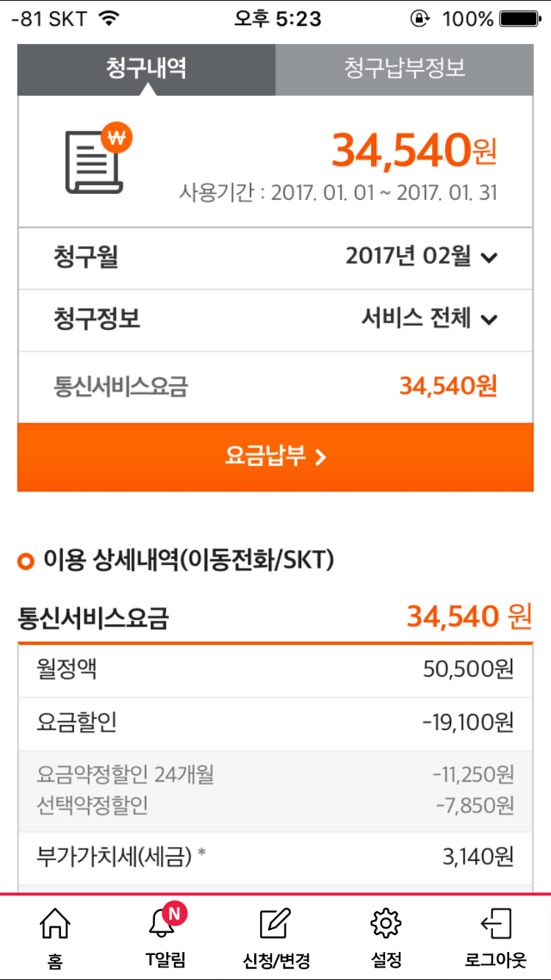Open T알림 notification bell icon

(x=162, y=926)
